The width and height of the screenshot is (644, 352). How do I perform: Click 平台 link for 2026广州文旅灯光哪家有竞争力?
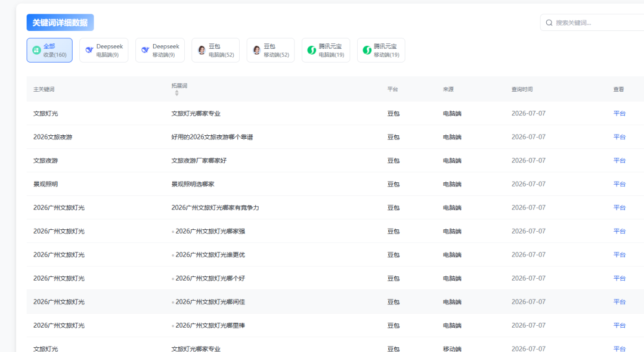[x=620, y=208]
